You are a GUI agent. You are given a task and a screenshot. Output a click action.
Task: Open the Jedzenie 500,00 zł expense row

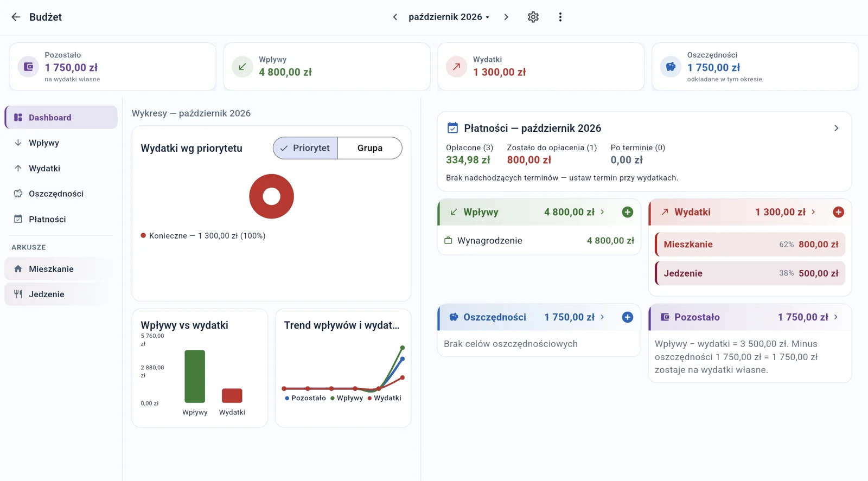click(750, 273)
